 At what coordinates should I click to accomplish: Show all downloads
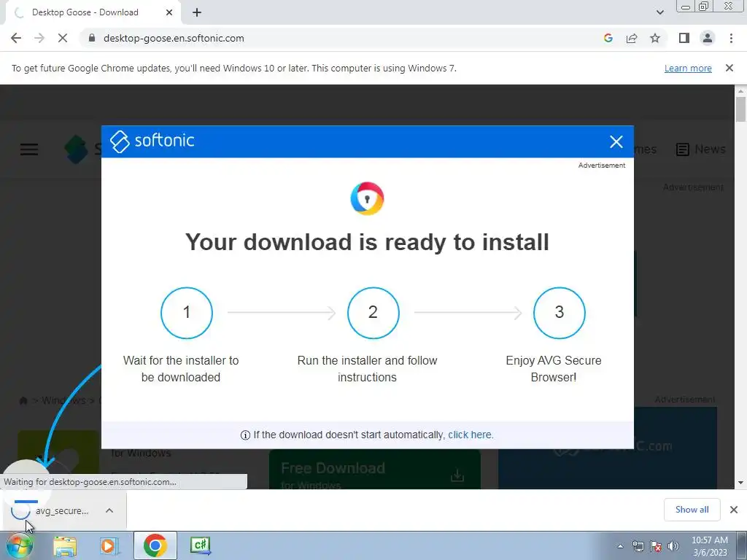coord(692,510)
